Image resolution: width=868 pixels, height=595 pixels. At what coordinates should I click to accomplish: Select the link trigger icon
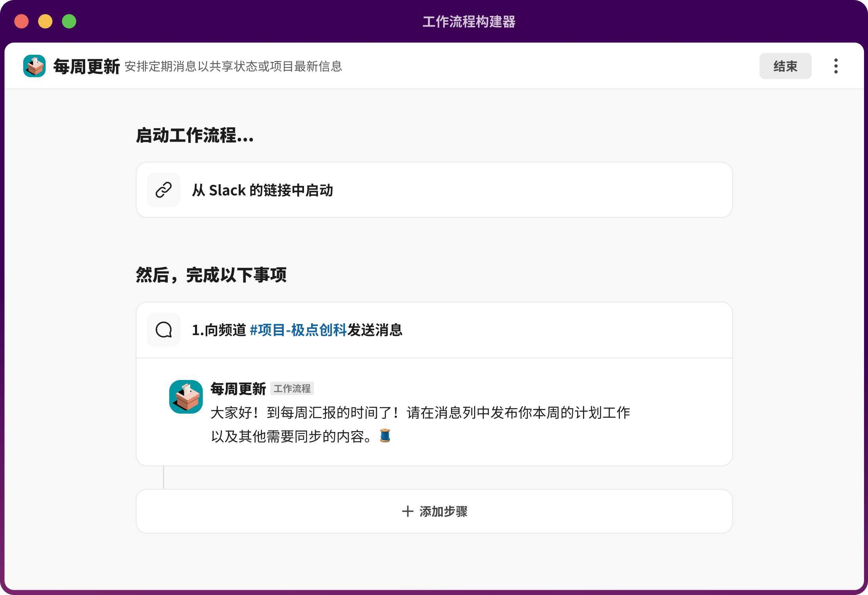coord(164,190)
